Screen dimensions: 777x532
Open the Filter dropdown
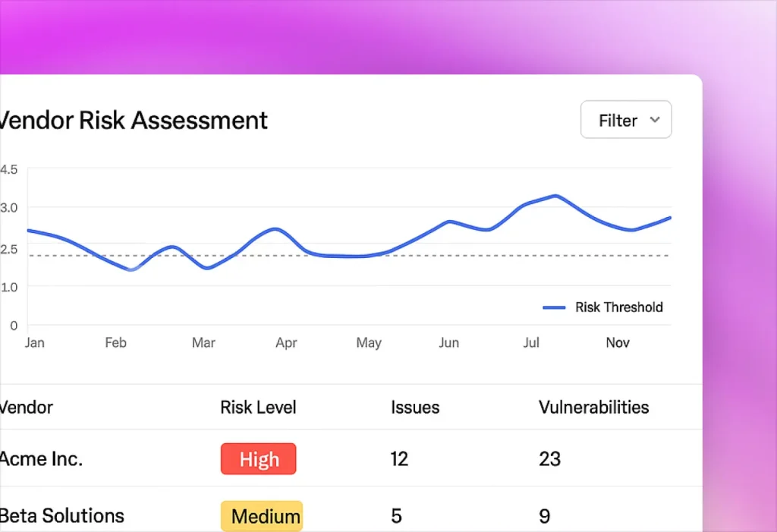tap(625, 120)
